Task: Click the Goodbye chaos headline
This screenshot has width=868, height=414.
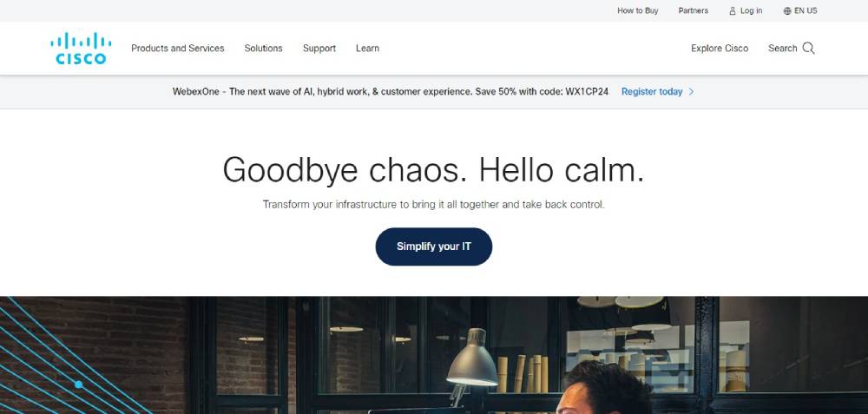Action: click(x=433, y=169)
